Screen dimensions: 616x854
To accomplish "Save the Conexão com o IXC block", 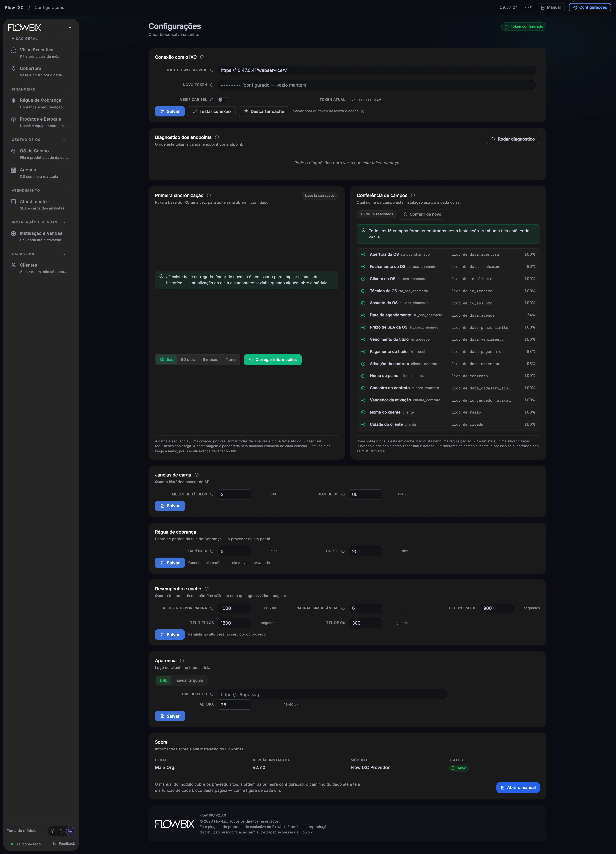I will pyautogui.click(x=170, y=111).
